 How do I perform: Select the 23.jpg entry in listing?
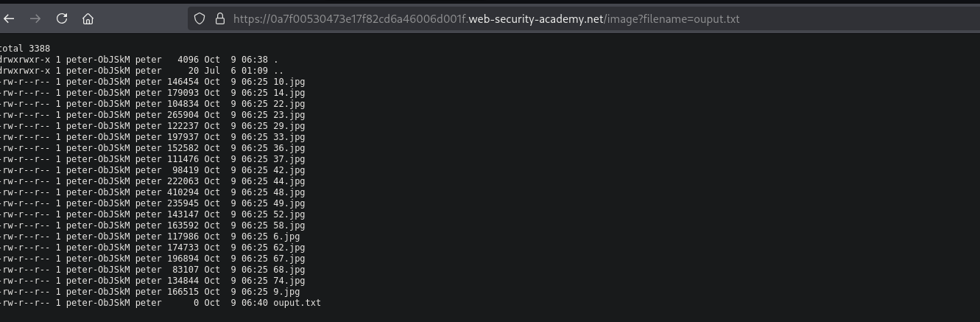(289, 115)
